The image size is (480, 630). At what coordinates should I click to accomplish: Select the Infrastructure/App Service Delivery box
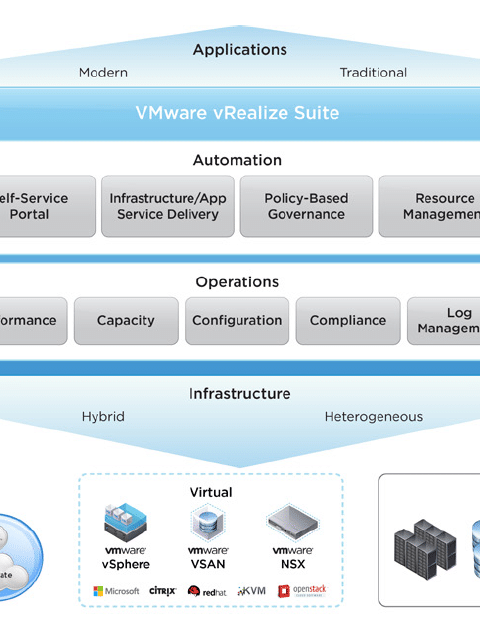coord(168,206)
